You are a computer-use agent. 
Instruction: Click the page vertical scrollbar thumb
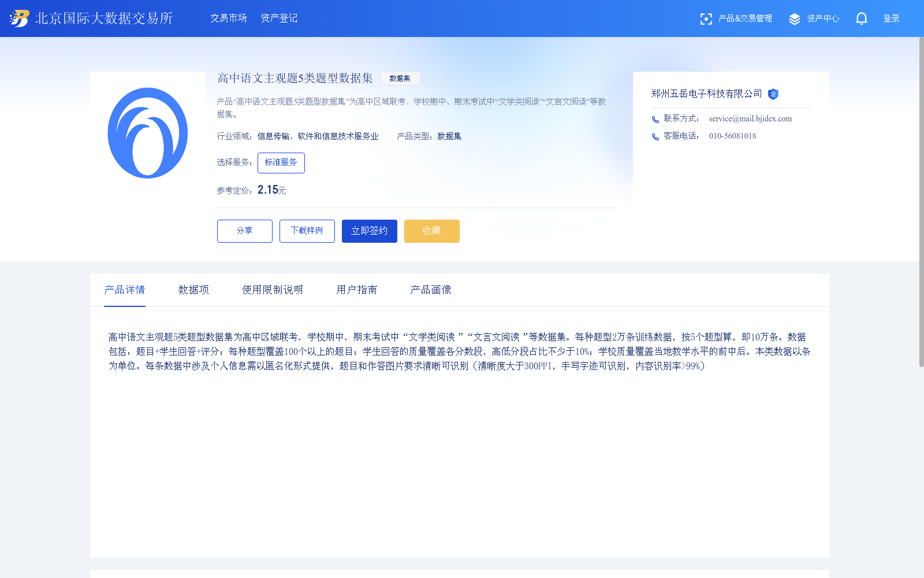pos(922,202)
